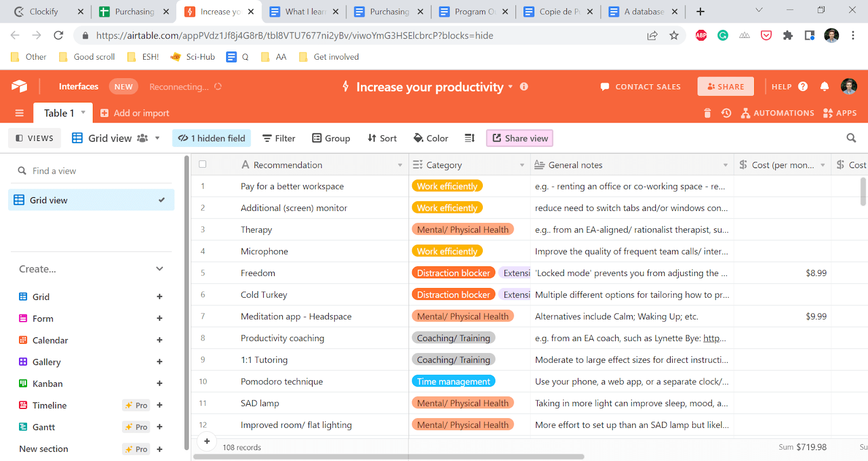868x461 pixels.
Task: Add a Gantt view with its plus
Action: point(159,427)
